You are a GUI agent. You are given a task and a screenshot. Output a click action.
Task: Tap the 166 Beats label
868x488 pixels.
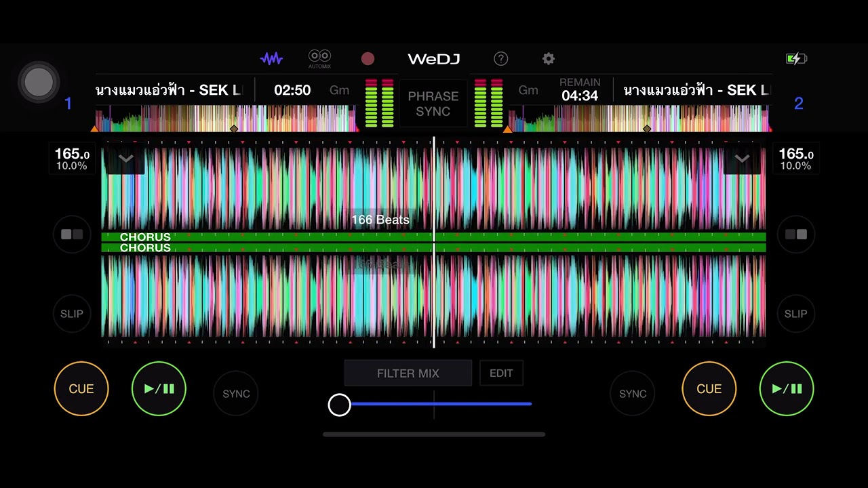(x=380, y=220)
